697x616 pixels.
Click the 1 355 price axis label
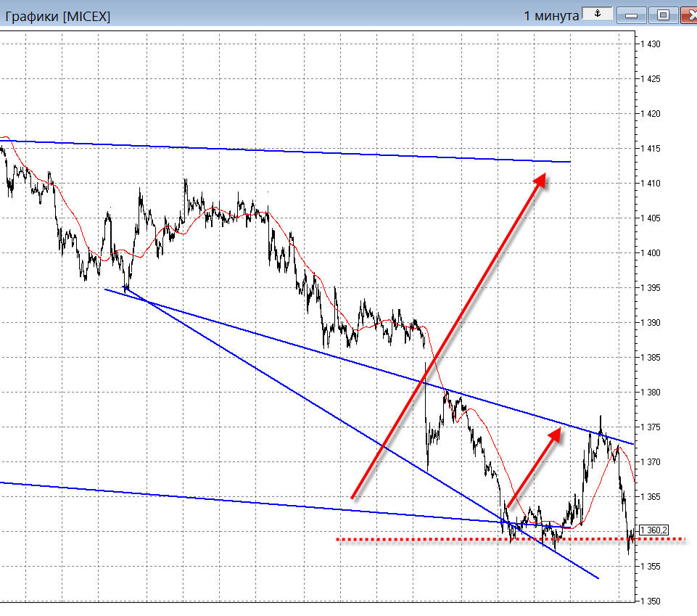point(651,566)
